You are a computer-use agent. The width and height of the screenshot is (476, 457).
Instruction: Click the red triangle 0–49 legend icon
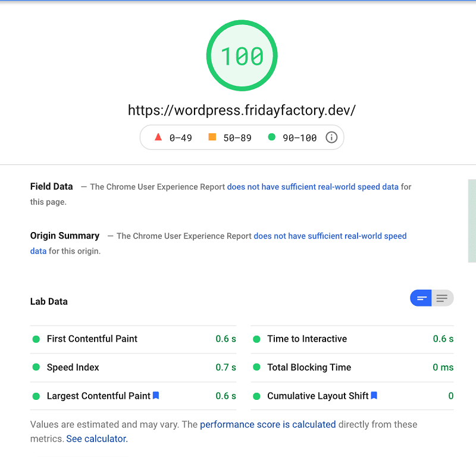point(158,137)
